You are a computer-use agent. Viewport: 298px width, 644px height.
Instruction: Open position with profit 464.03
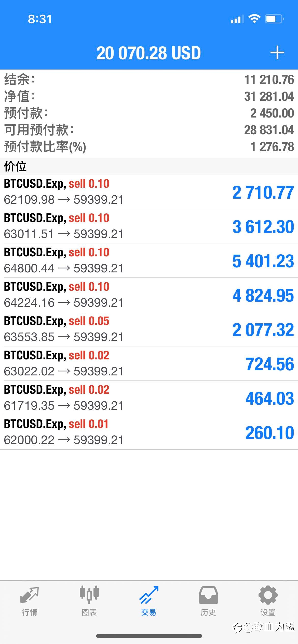click(x=149, y=398)
